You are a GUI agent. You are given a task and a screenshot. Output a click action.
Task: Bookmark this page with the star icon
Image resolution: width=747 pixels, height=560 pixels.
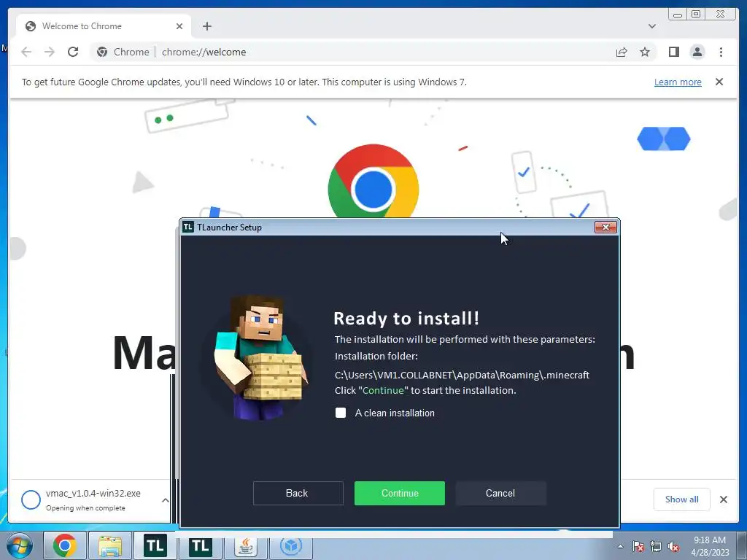tap(645, 52)
